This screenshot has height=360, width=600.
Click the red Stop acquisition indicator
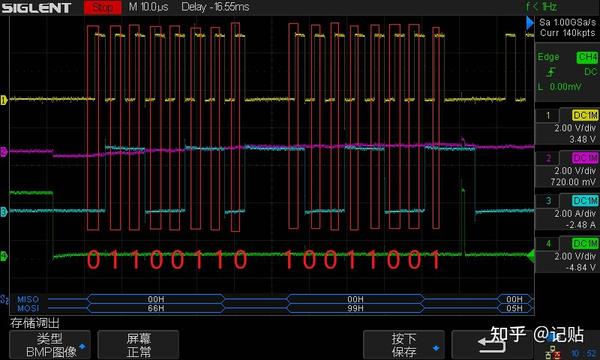[103, 7]
